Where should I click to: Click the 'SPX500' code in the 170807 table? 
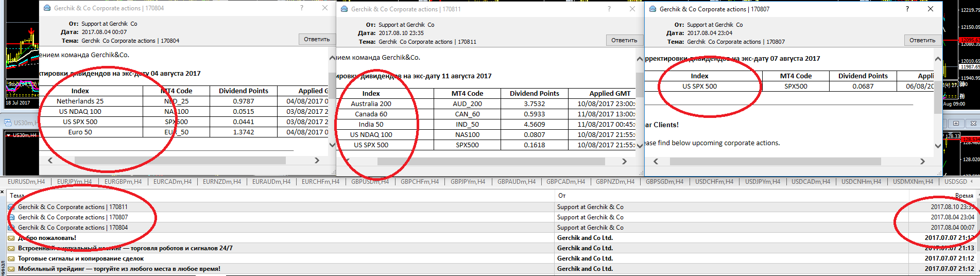coord(796,86)
